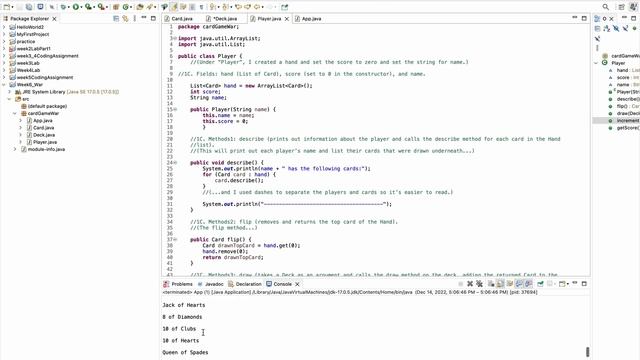Image resolution: width=640 pixels, height=360 pixels.
Task: Select Deck.java in Package Explorer
Action: pyautogui.click(x=44, y=135)
